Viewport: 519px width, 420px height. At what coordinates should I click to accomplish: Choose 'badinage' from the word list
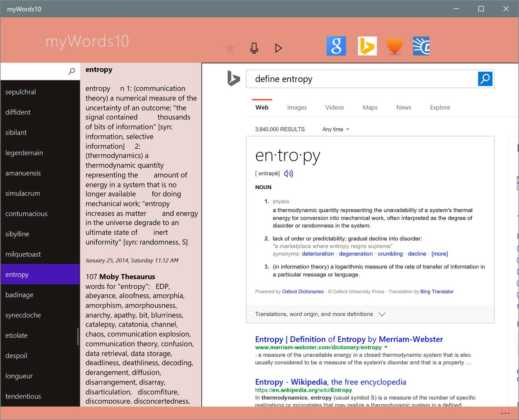click(40, 295)
